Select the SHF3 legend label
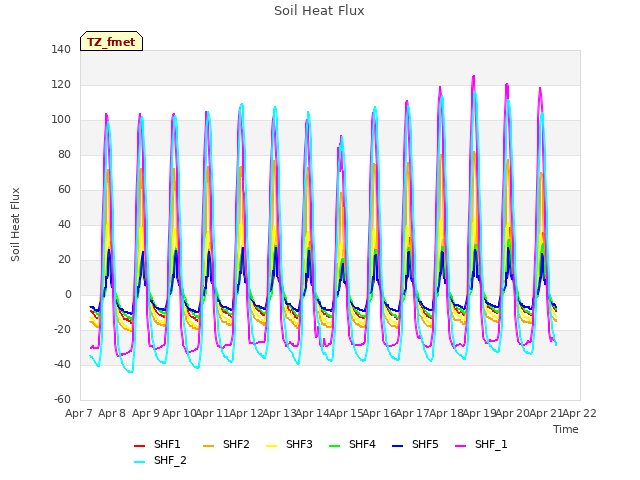This screenshot has width=640, height=480. click(299, 444)
